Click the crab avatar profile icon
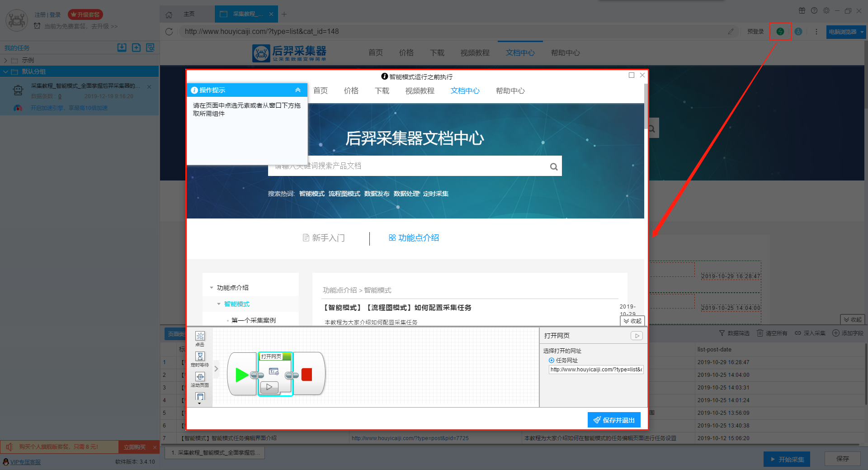Image resolution: width=868 pixels, height=470 pixels. (17, 20)
